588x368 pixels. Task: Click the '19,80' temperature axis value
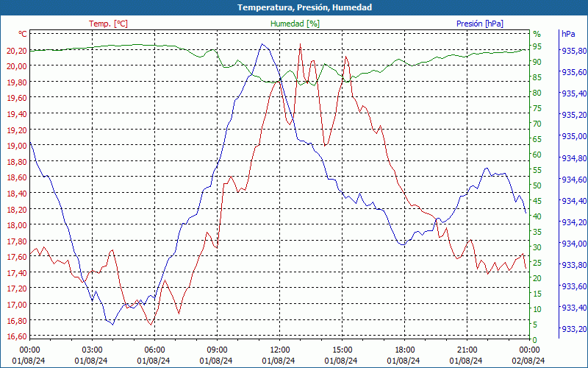17,82
